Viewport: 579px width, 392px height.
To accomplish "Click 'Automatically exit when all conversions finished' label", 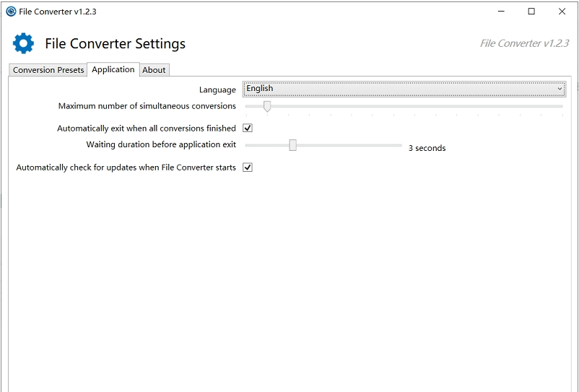I will pos(147,128).
